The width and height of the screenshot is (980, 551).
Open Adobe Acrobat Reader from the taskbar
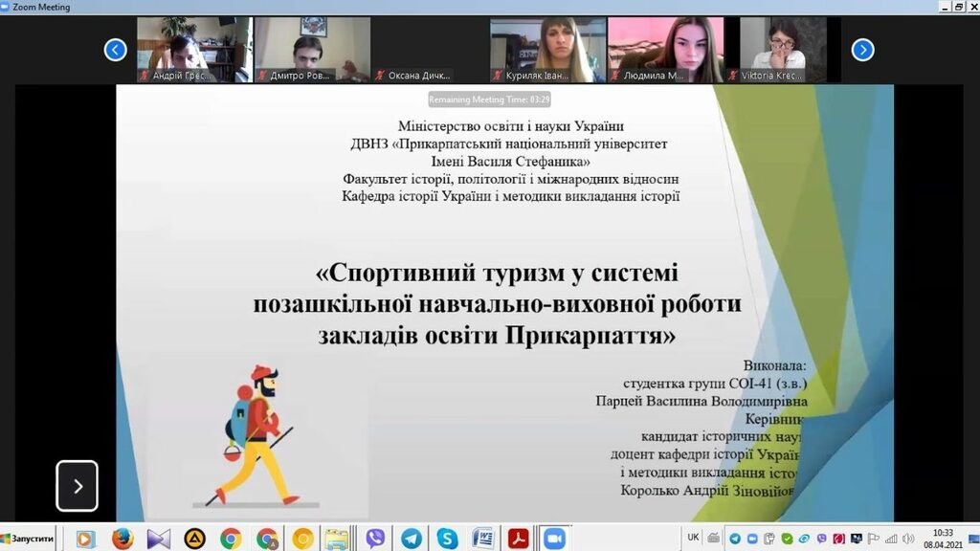[518, 539]
